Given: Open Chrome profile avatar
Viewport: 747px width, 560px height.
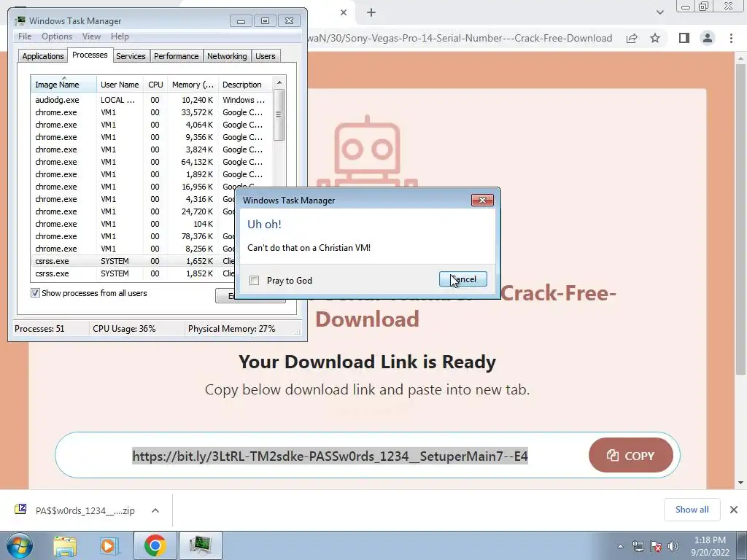Looking at the screenshot, I should [708, 38].
